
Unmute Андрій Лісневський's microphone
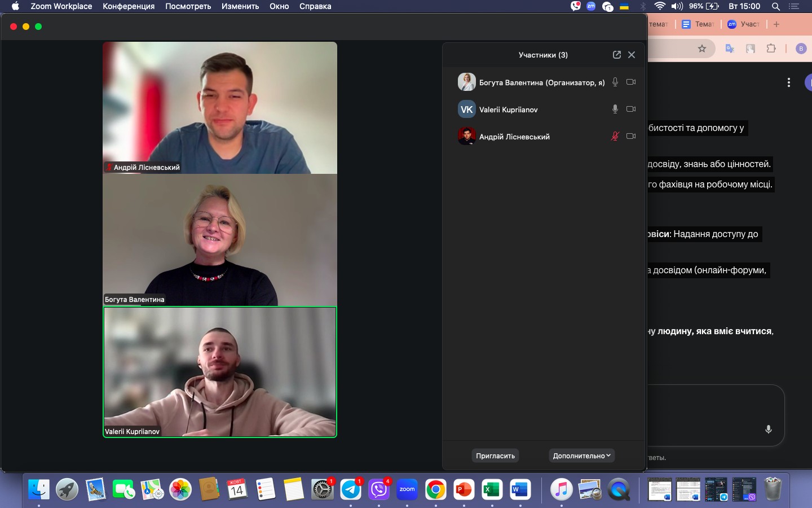pos(615,136)
